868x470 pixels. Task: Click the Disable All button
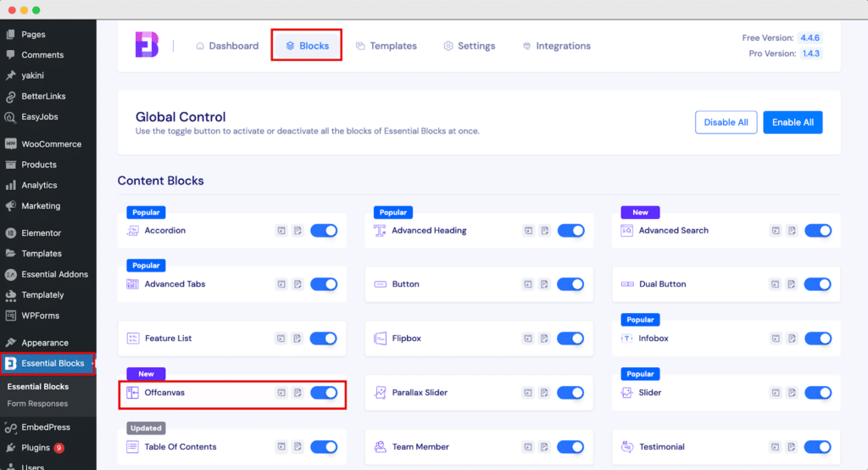click(726, 122)
